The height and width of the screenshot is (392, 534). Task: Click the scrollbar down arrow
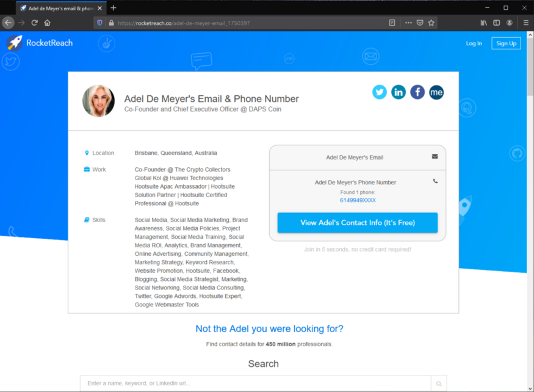(x=530, y=388)
